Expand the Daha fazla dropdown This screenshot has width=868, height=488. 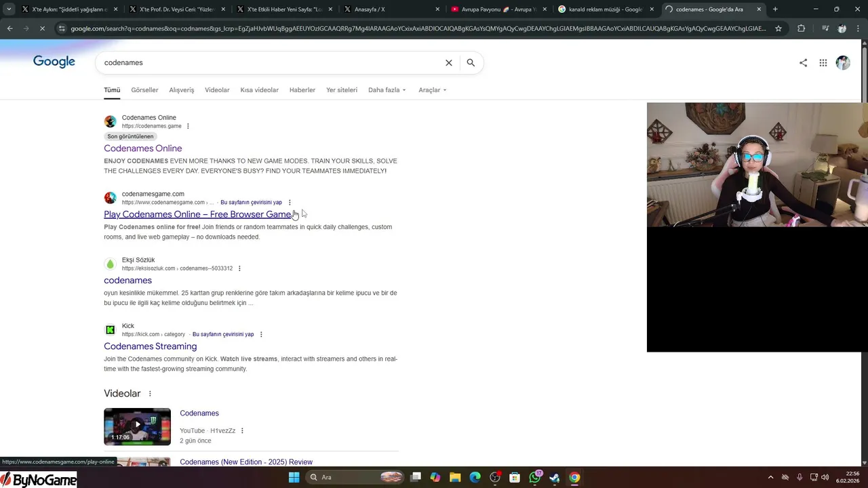[387, 90]
